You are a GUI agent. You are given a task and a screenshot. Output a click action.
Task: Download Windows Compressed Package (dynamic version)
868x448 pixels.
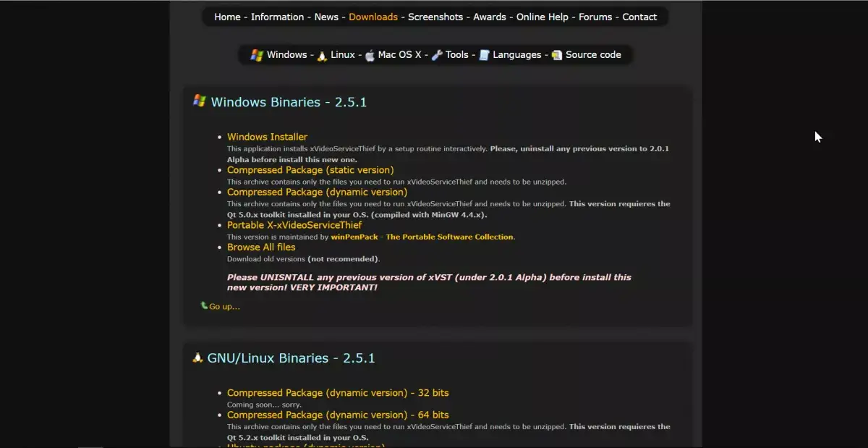[x=317, y=192]
